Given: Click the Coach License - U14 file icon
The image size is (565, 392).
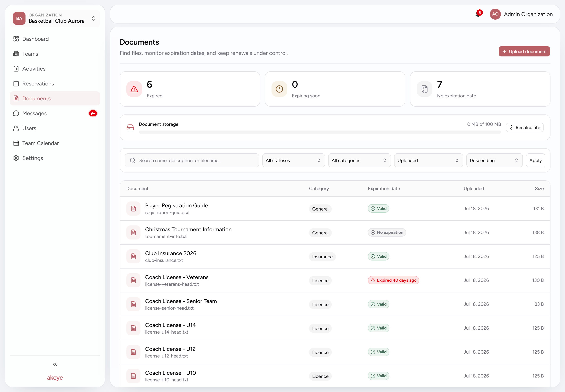Looking at the screenshot, I should [133, 328].
